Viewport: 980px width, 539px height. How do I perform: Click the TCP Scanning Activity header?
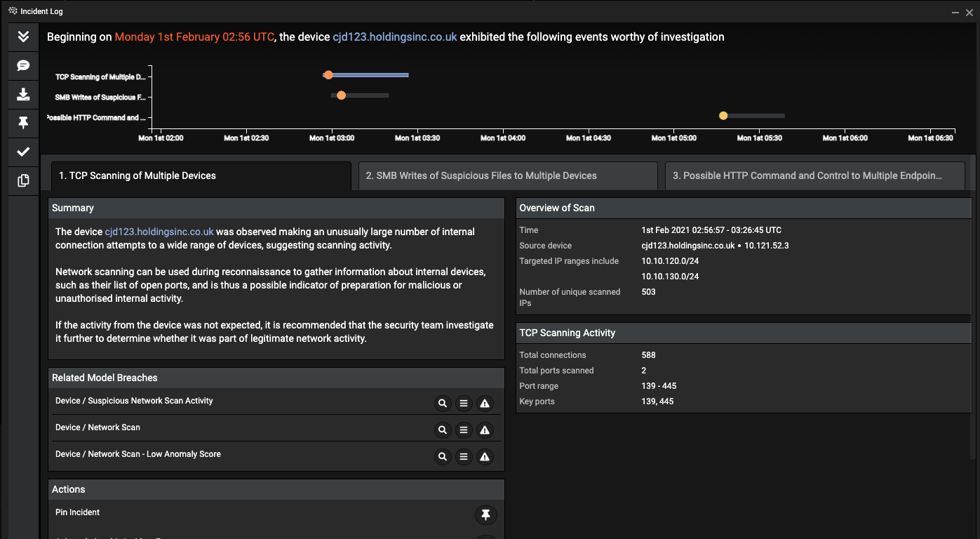tap(744, 333)
